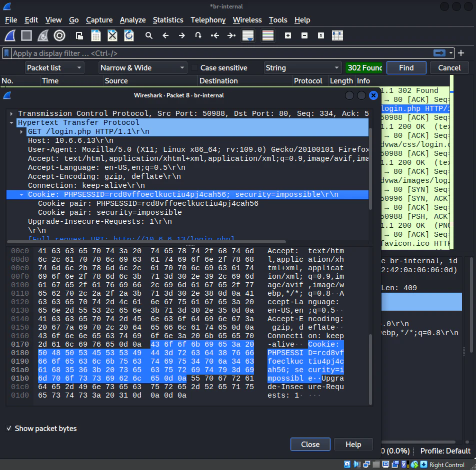Open Packet list search-in dropdown

54,67
